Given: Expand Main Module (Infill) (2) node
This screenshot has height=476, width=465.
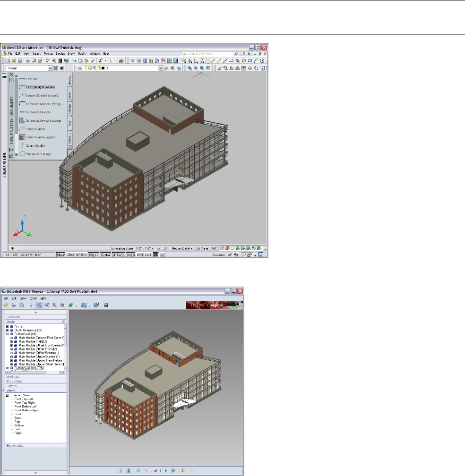Looking at the screenshot, I should [x=11, y=341].
